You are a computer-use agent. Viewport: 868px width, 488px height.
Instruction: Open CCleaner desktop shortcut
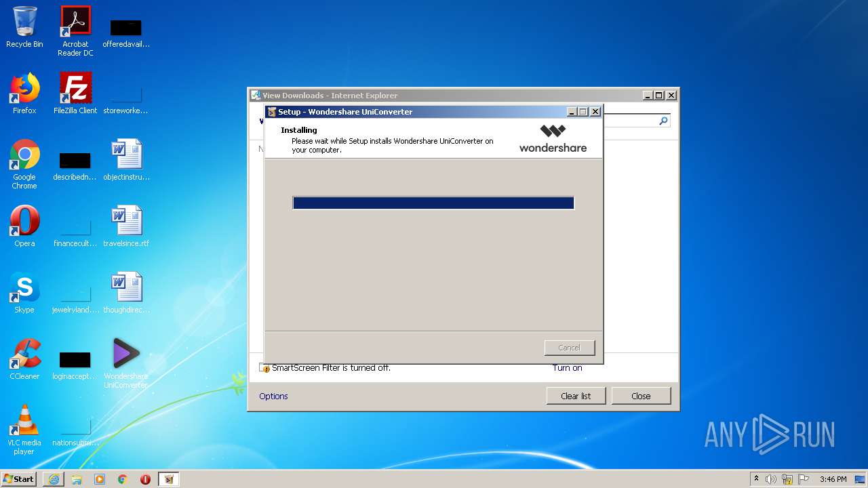point(24,359)
